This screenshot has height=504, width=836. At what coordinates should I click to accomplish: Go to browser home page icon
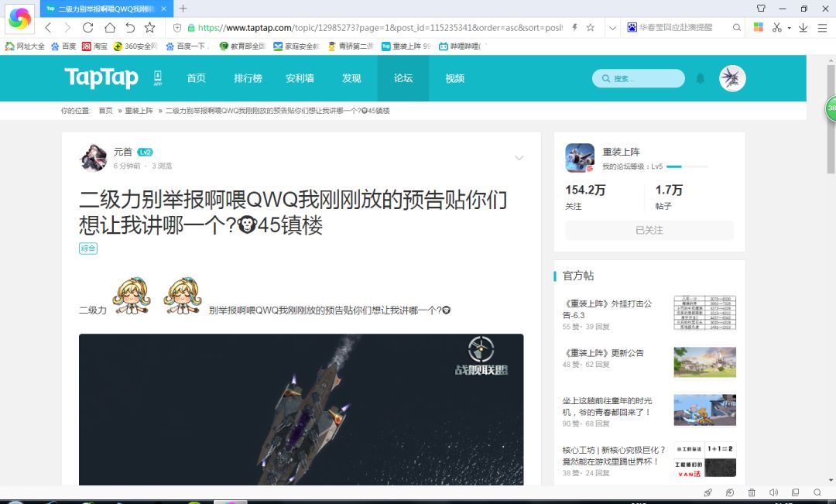pos(109,27)
